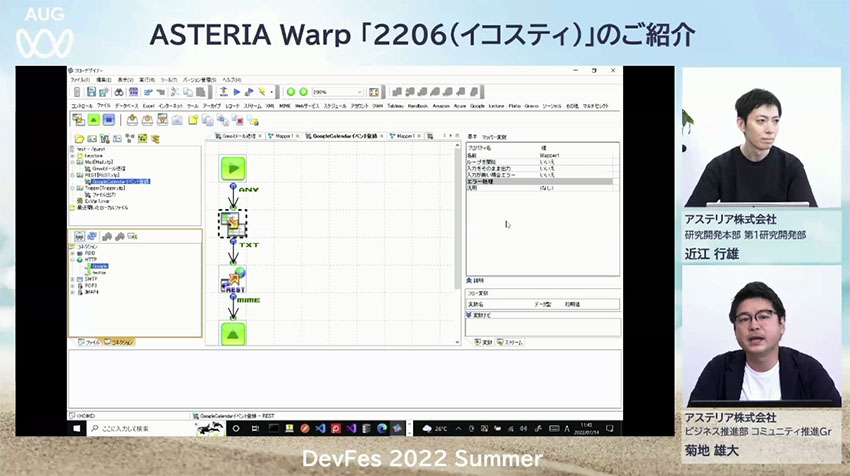The height and width of the screenshot is (476, 850).
Task: Click the yellow folder icon above the project tree
Action: (79, 139)
